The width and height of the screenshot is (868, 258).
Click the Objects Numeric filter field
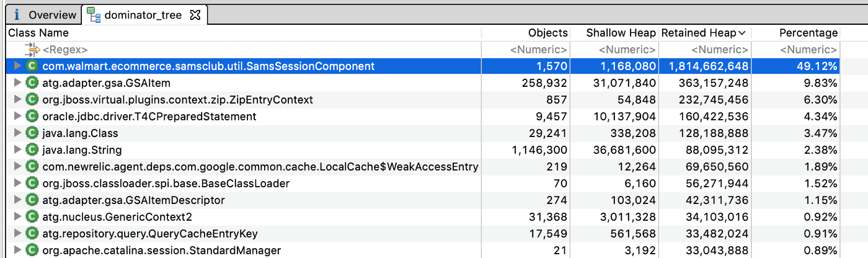(x=538, y=50)
